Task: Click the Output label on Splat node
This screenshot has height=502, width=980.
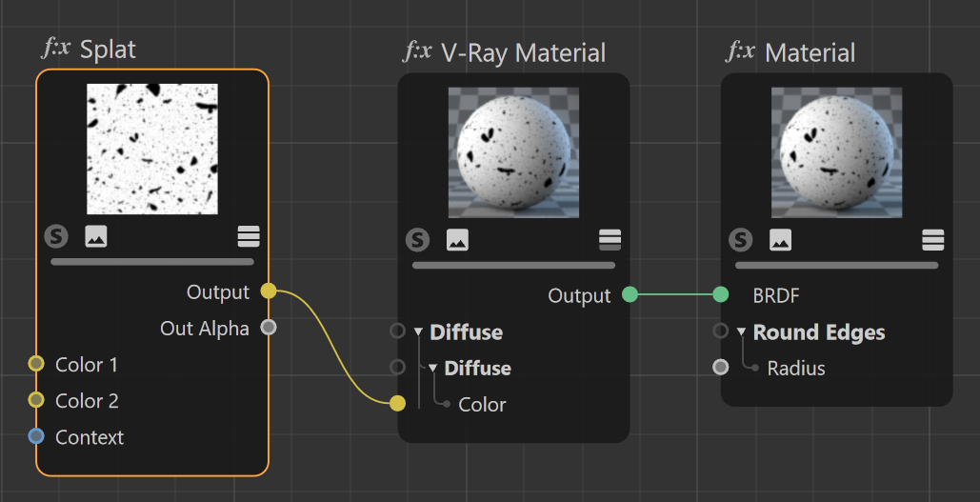Action: click(218, 291)
